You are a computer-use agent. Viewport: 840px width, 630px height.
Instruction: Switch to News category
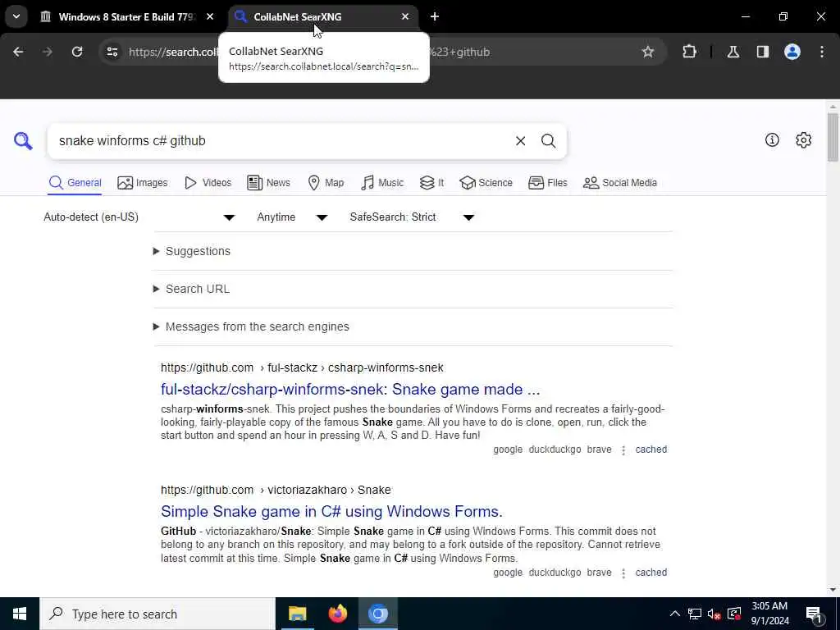click(x=269, y=183)
